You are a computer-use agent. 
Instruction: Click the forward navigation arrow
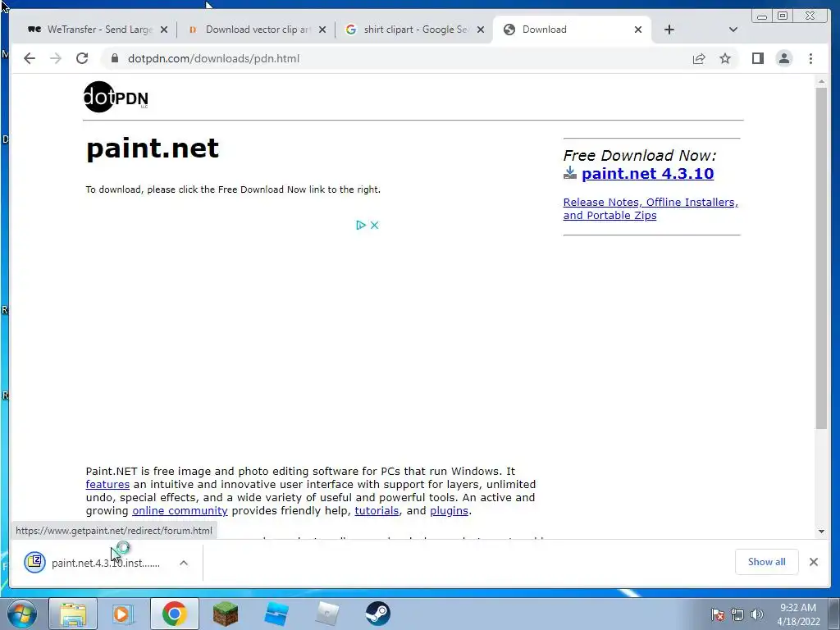(56, 58)
